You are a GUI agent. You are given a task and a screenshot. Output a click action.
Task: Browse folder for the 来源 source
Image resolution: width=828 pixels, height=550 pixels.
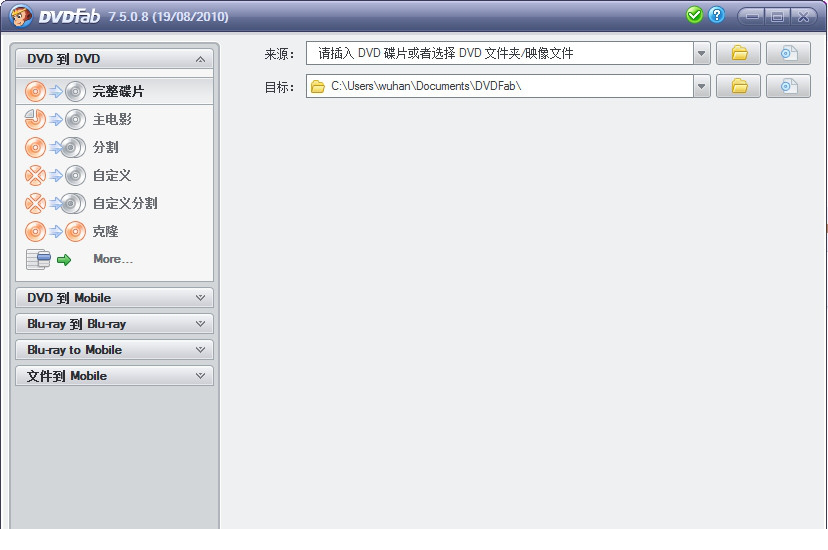pos(738,53)
